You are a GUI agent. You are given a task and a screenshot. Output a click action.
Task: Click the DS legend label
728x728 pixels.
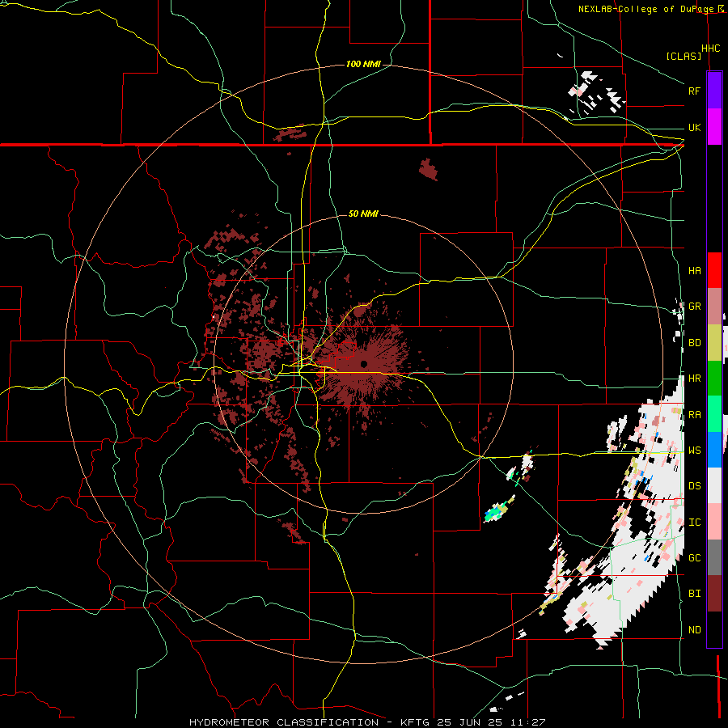695,486
